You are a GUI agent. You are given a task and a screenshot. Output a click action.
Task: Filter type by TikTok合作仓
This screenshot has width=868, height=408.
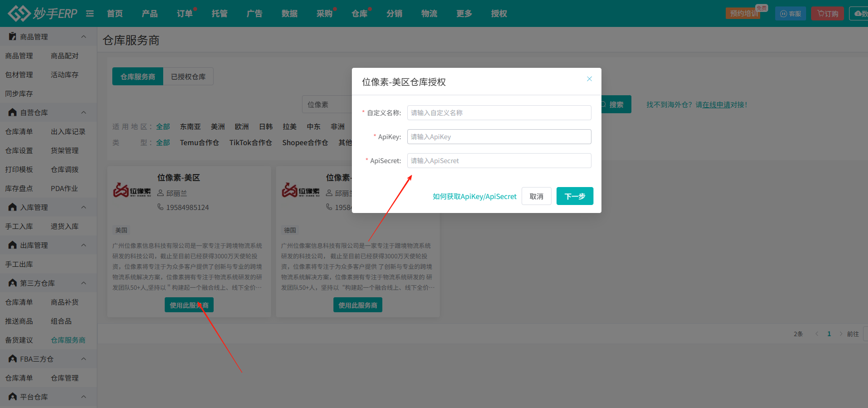[251, 143]
